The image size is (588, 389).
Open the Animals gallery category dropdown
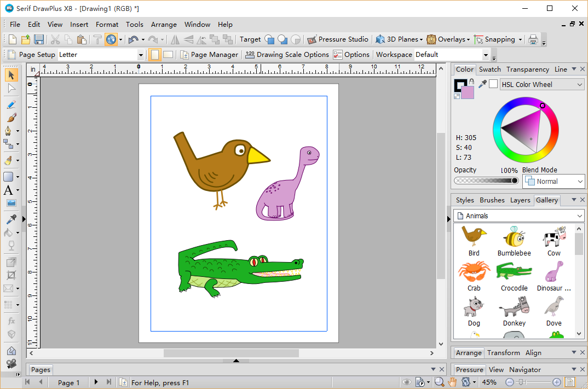[x=518, y=216]
